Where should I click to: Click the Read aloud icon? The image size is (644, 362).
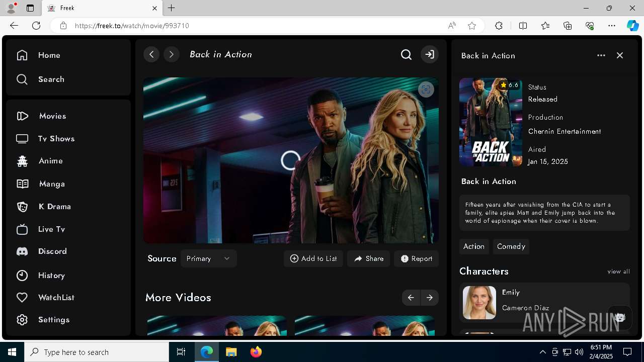[x=452, y=26]
